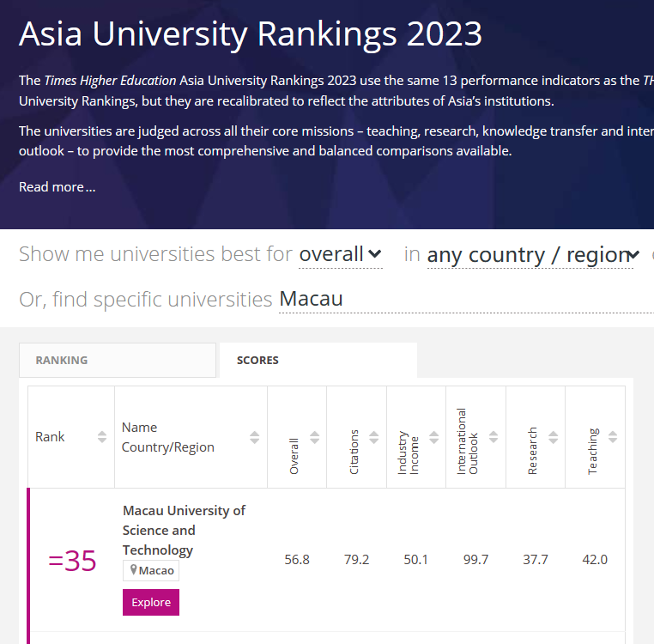Screen dimensions: 654x644
Task: Sort by Industry Income arrows icon
Action: pyautogui.click(x=433, y=437)
